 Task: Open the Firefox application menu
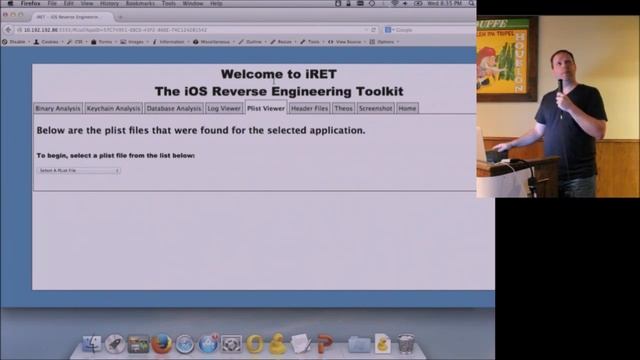point(31,3)
